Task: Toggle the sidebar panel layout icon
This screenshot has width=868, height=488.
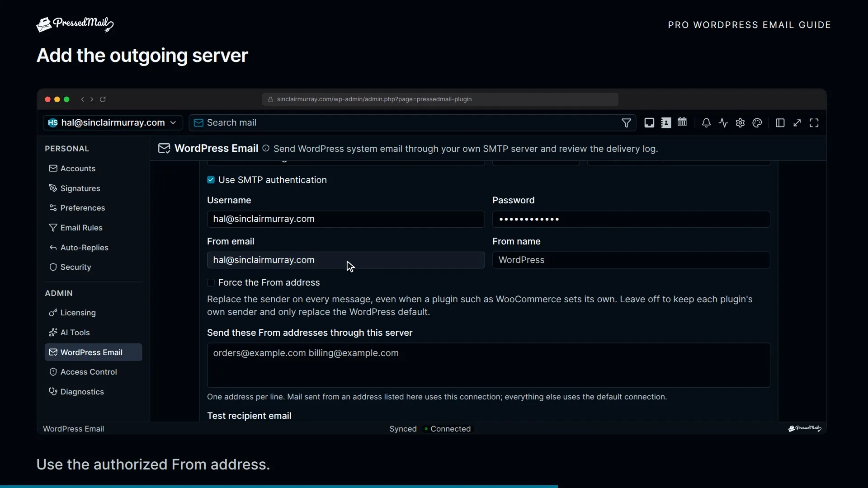Action: tap(780, 123)
